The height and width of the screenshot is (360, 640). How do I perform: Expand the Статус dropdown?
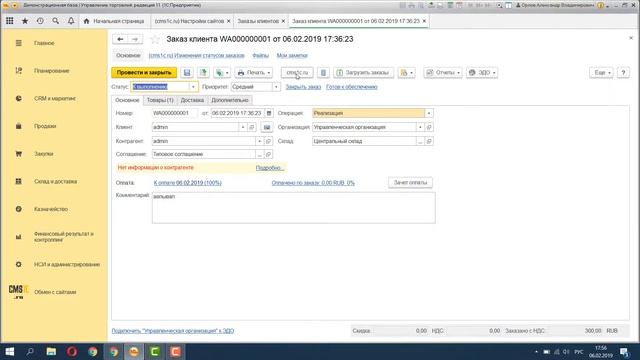point(193,87)
